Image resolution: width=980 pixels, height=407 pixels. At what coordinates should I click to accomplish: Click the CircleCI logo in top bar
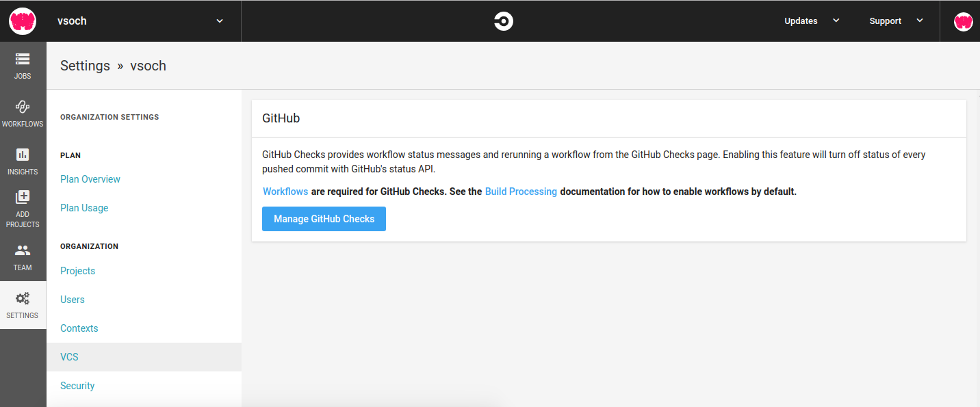pos(504,21)
